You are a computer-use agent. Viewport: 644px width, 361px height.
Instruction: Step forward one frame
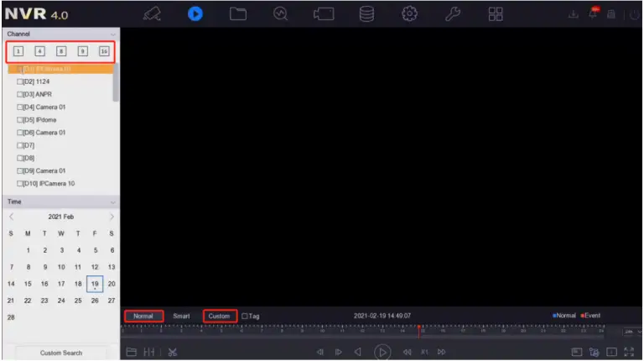coord(339,352)
